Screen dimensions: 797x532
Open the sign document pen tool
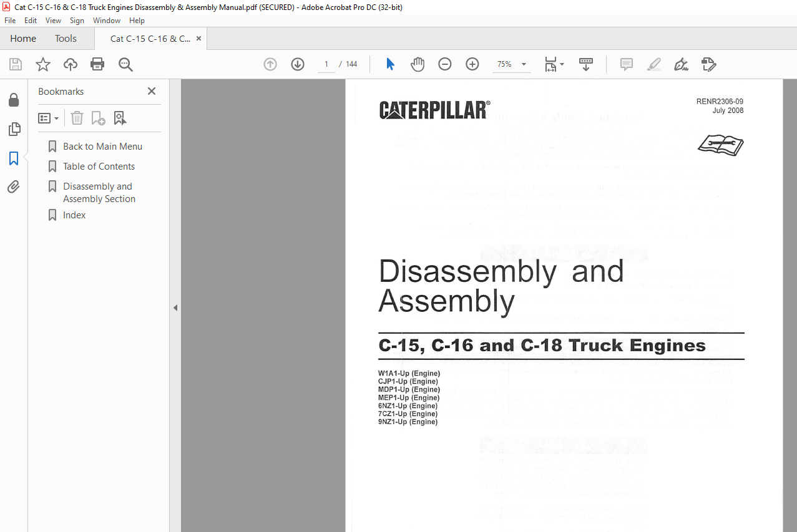[x=681, y=64]
